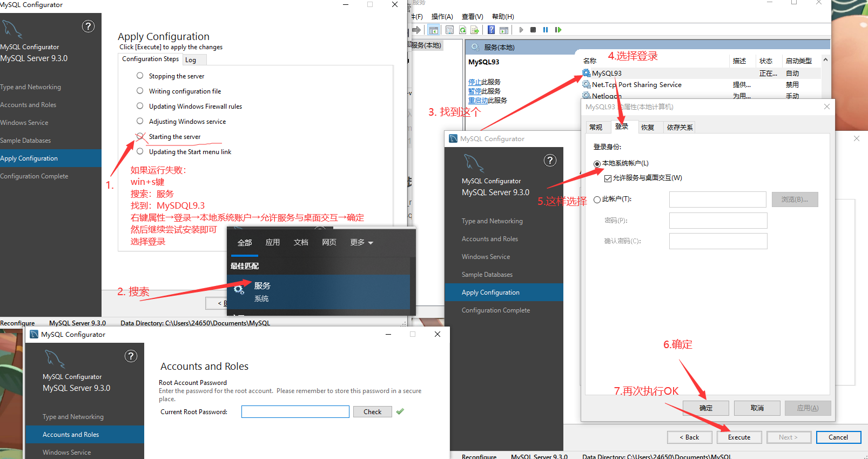Image resolution: width=868 pixels, height=459 pixels.
Task: Toggle the action pane icon in Services toolbar
Action: coord(504,30)
